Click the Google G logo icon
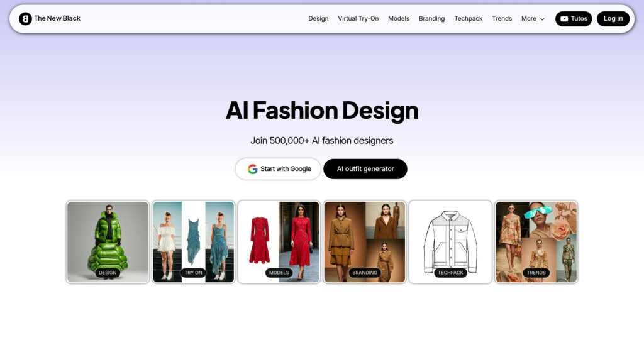This screenshot has height=362, width=644. pos(252,169)
